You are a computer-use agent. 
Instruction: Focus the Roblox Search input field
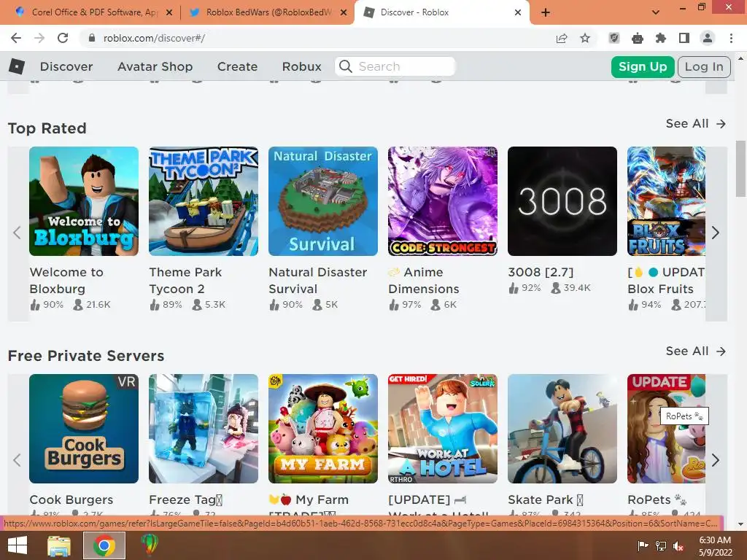click(395, 66)
